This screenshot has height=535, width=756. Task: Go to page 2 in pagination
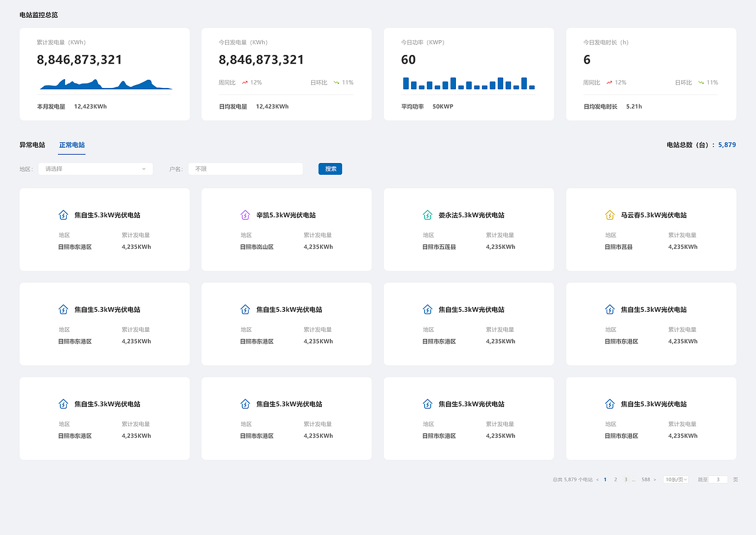click(615, 479)
